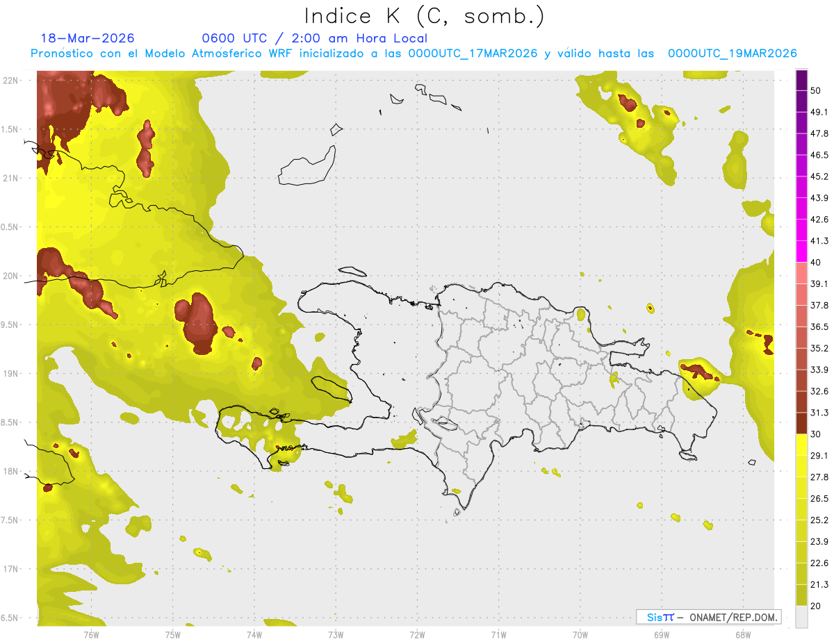The image size is (834, 644).
Task: Click the colorbar value '25.2'
Action: click(819, 520)
